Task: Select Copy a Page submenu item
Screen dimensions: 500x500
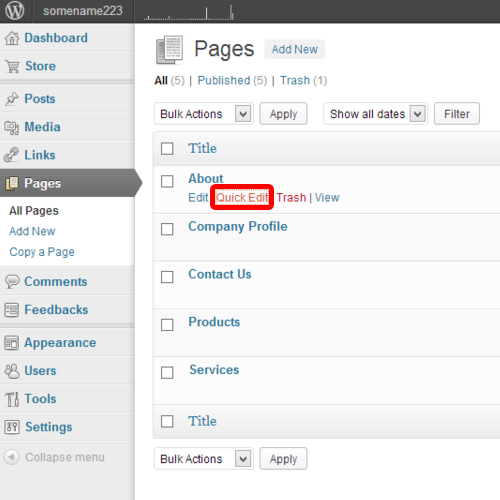Action: [x=42, y=252]
